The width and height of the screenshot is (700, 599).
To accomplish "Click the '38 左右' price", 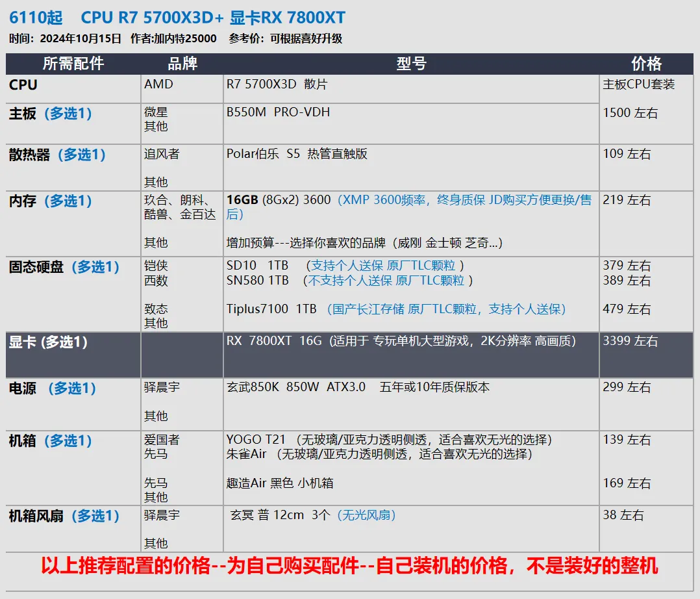I will click(623, 515).
